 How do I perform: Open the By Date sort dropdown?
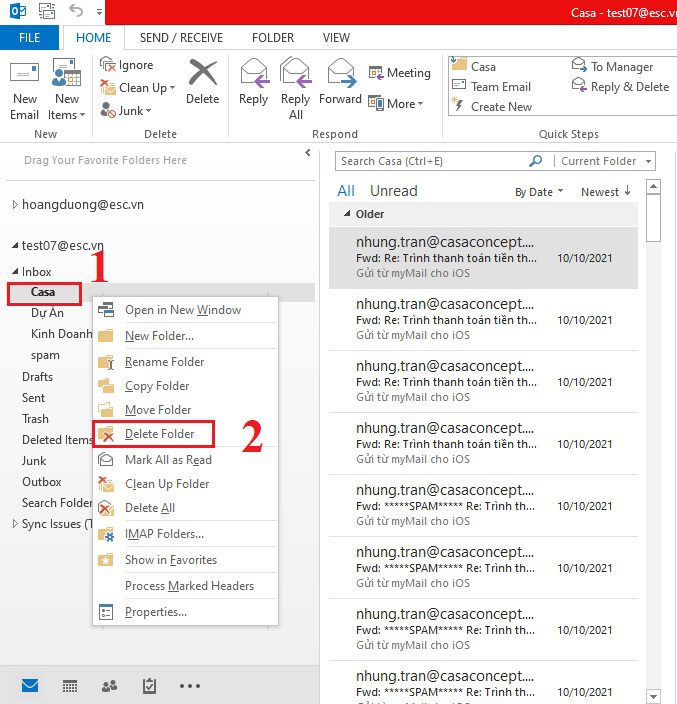539,192
